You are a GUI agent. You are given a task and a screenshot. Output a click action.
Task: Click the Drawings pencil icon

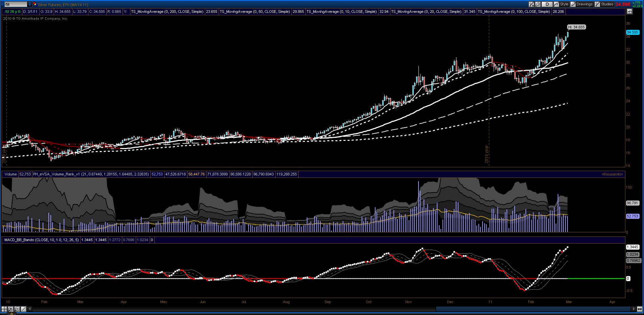[x=573, y=4]
